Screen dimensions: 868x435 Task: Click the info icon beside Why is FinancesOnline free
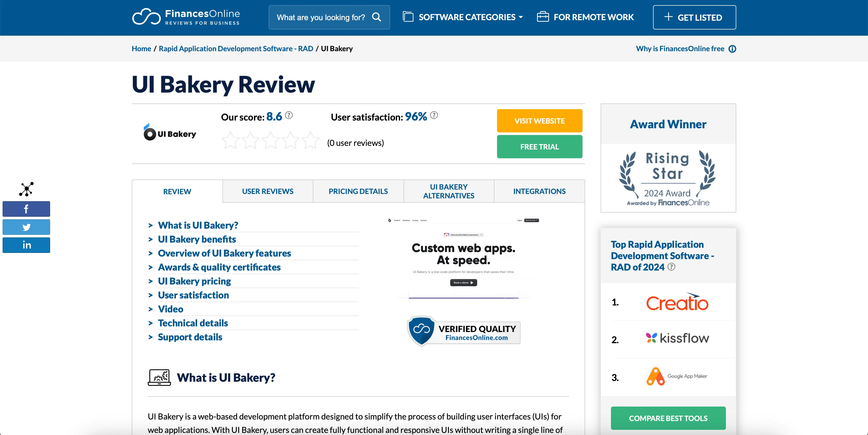(732, 49)
